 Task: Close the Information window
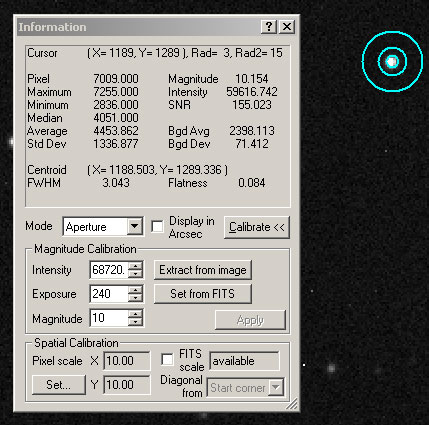tap(287, 26)
